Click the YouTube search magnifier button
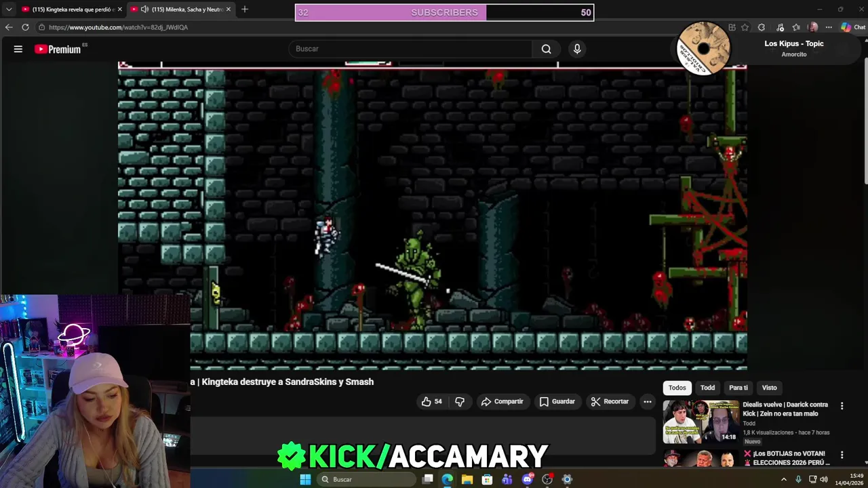 point(546,49)
